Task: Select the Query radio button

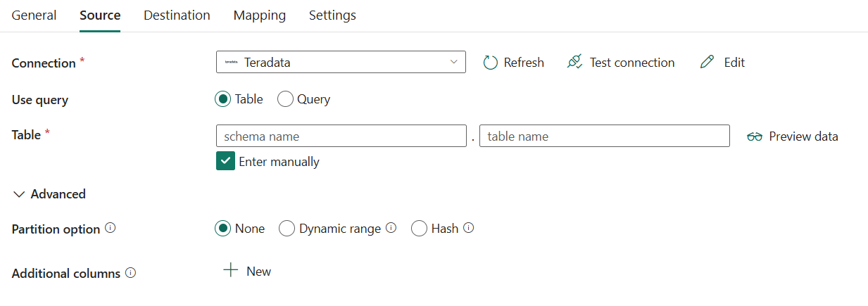Action: (285, 99)
